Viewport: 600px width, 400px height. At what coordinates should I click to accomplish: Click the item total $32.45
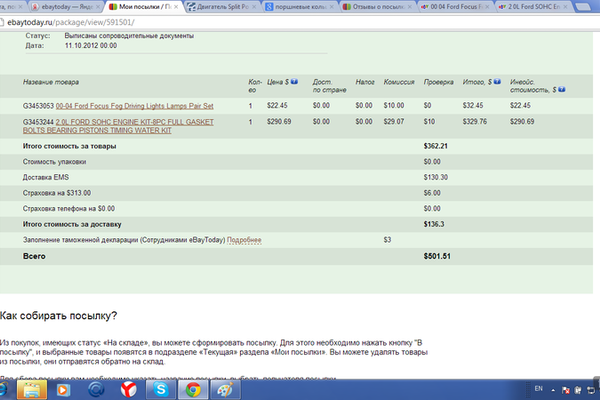point(473,105)
